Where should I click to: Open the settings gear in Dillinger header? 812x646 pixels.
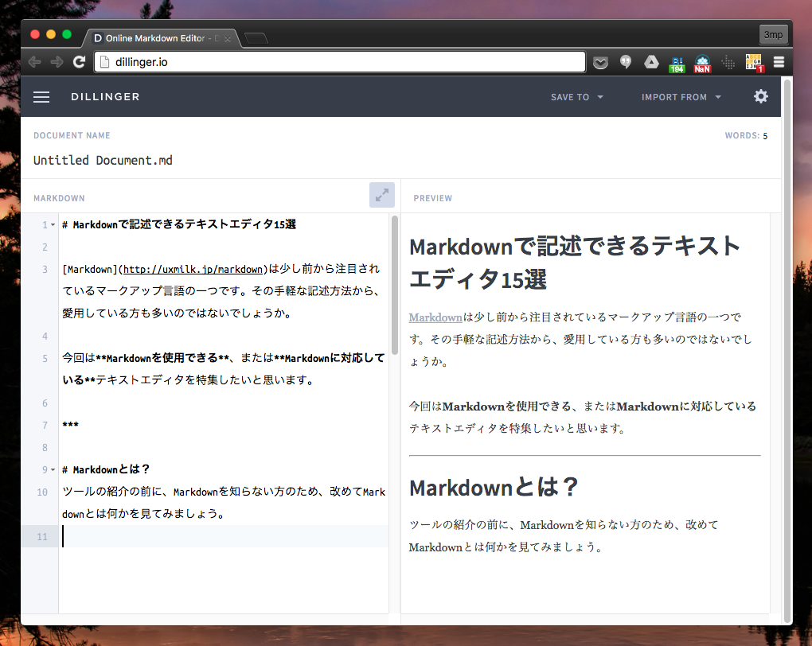(x=761, y=96)
